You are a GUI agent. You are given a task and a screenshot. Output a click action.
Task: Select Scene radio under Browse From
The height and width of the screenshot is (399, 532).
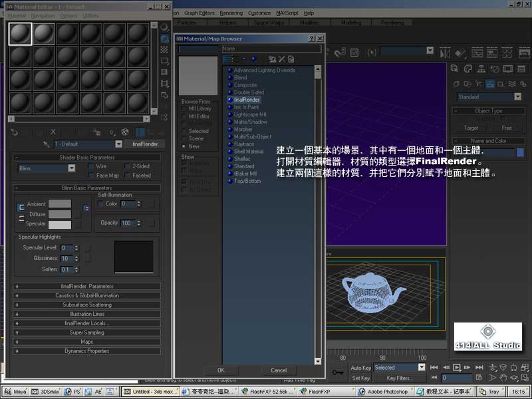click(x=184, y=139)
